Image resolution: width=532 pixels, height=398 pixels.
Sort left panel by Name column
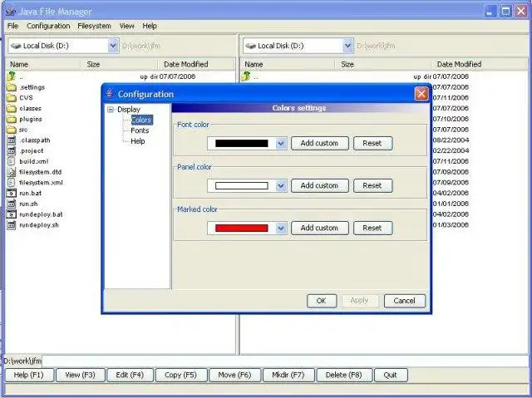pyautogui.click(x=42, y=65)
